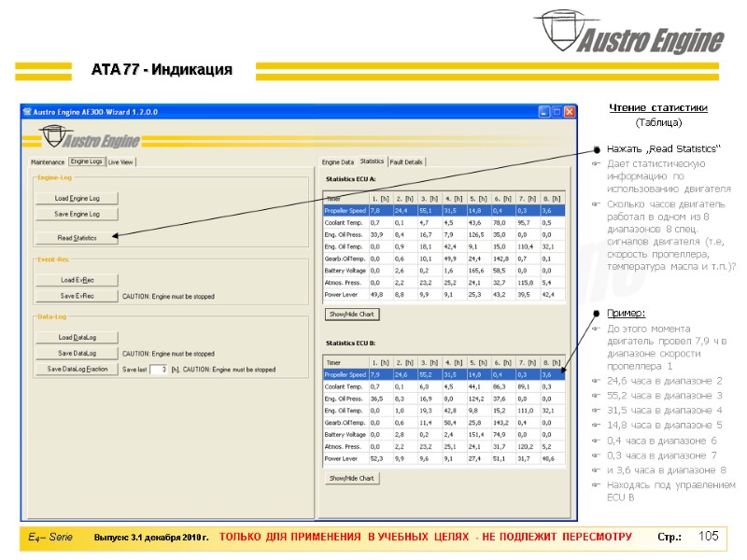This screenshot has height=560, width=747.
Task: Select Eng. Oil Press. row in ECU A
Action: coord(444,235)
